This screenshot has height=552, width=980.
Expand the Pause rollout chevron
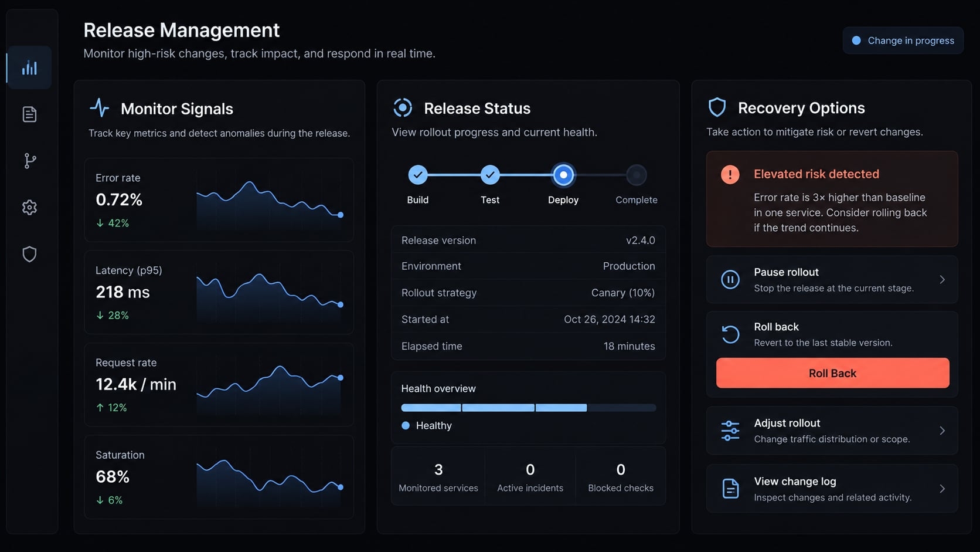point(942,280)
